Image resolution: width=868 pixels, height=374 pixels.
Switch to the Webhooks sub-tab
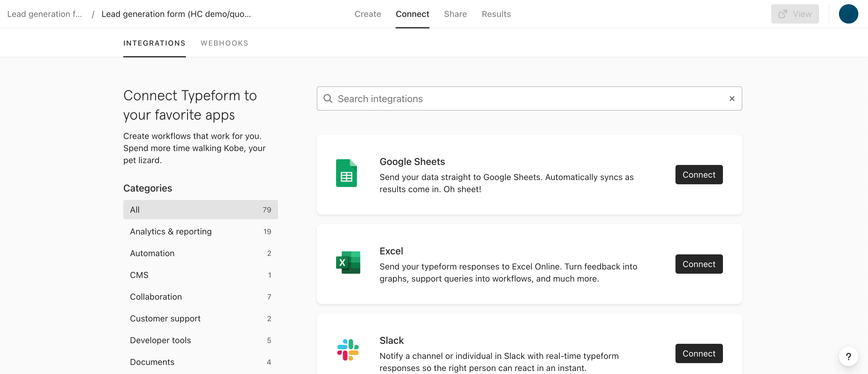(225, 43)
